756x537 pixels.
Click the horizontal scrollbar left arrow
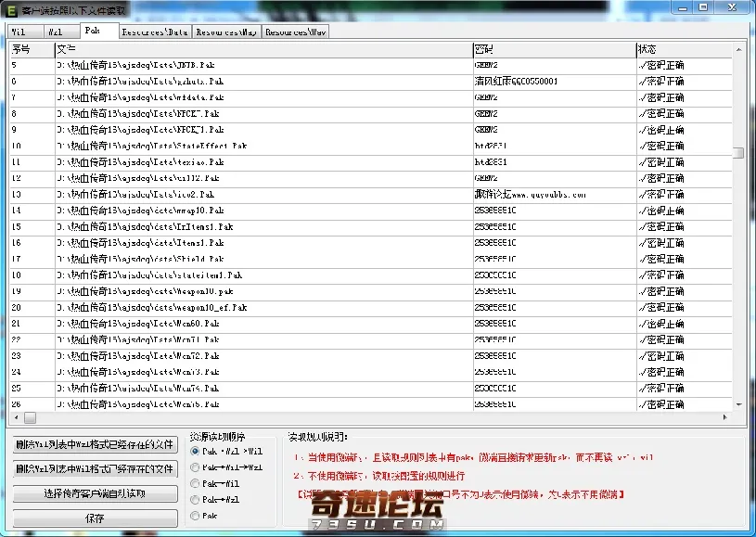pyautogui.click(x=17, y=417)
